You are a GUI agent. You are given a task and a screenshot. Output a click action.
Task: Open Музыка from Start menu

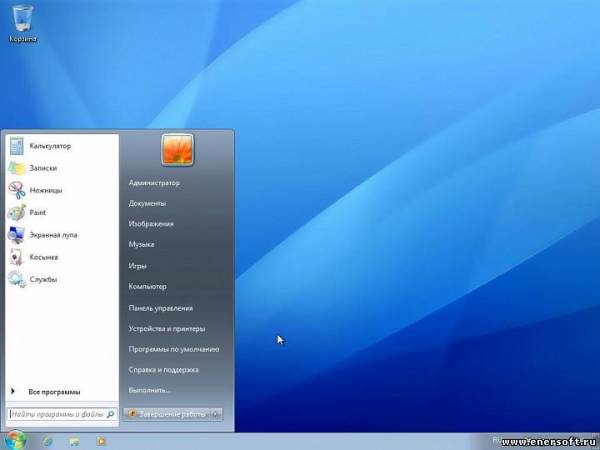[x=141, y=245]
